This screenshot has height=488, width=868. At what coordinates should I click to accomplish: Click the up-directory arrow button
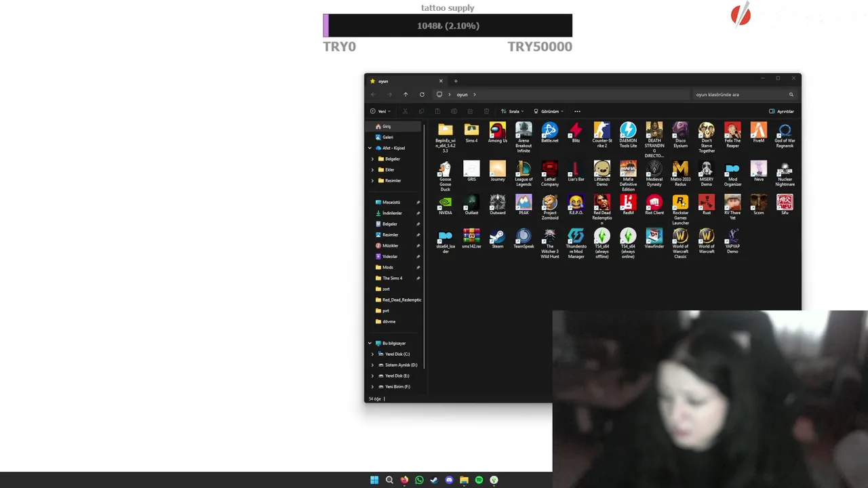[x=406, y=94]
